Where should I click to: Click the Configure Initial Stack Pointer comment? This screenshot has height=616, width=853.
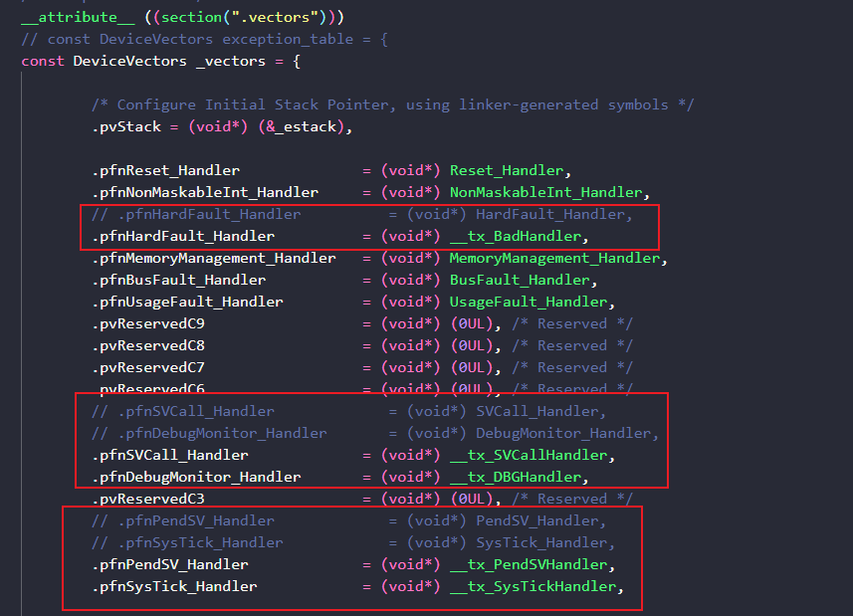(393, 104)
